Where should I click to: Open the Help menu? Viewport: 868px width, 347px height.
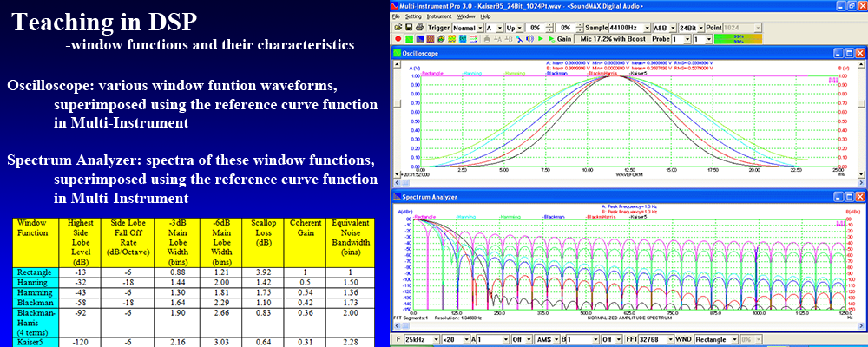(485, 16)
